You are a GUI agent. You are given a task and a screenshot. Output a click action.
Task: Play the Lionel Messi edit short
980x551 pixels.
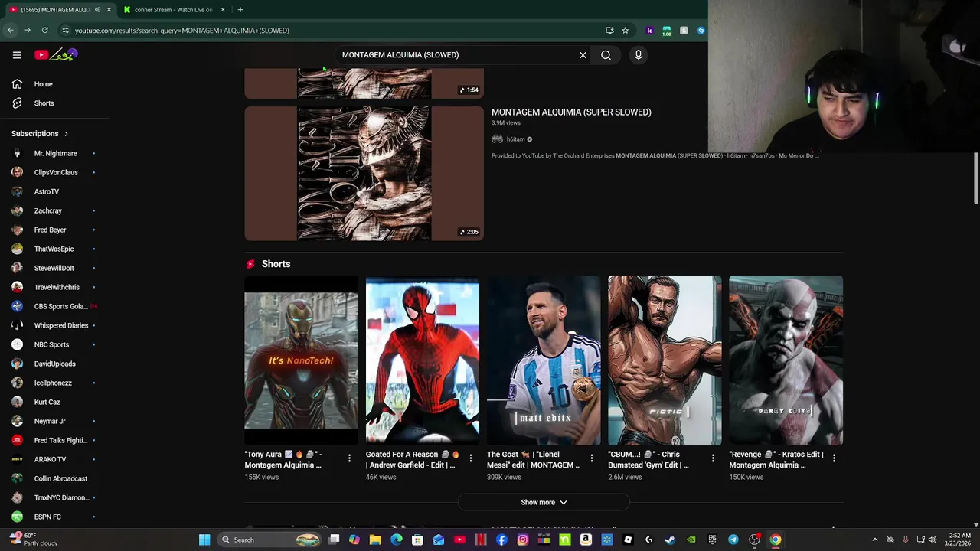(544, 360)
